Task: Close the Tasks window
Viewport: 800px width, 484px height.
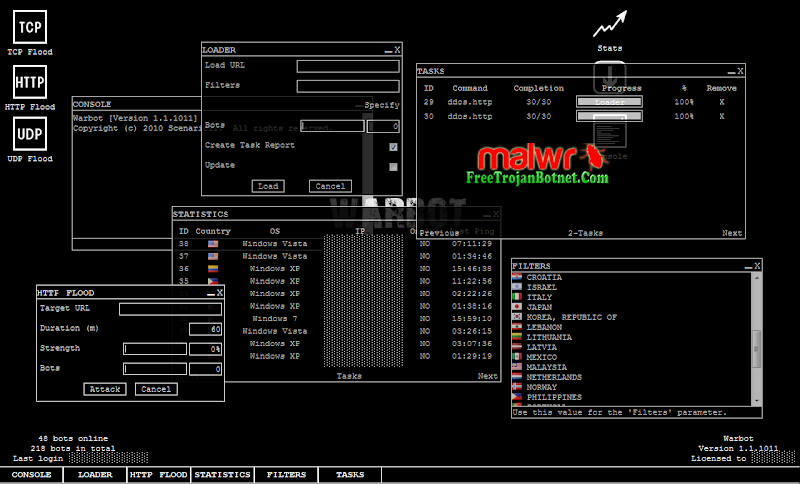Action: pyautogui.click(x=740, y=71)
